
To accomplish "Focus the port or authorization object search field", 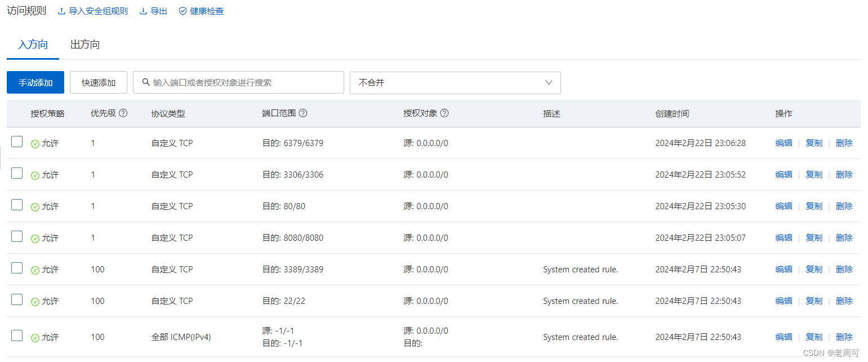I will 238,82.
